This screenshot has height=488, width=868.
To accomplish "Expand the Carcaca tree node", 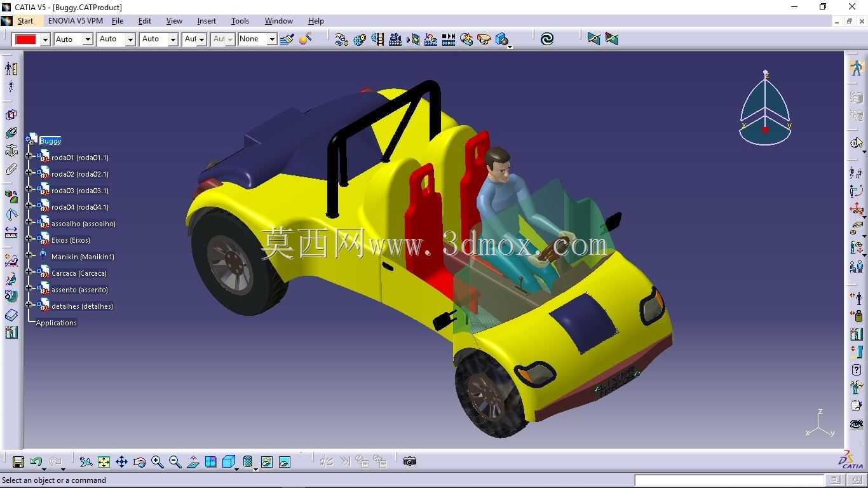I will click(x=29, y=271).
